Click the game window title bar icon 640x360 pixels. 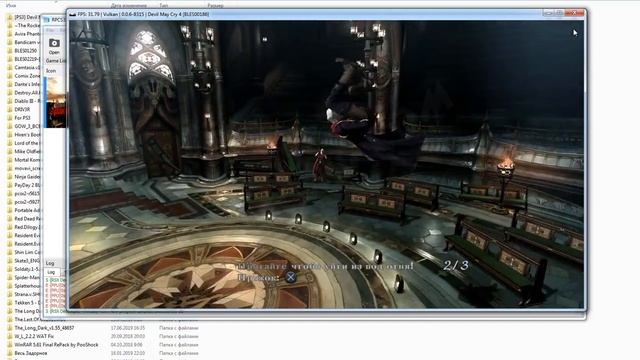[73, 14]
